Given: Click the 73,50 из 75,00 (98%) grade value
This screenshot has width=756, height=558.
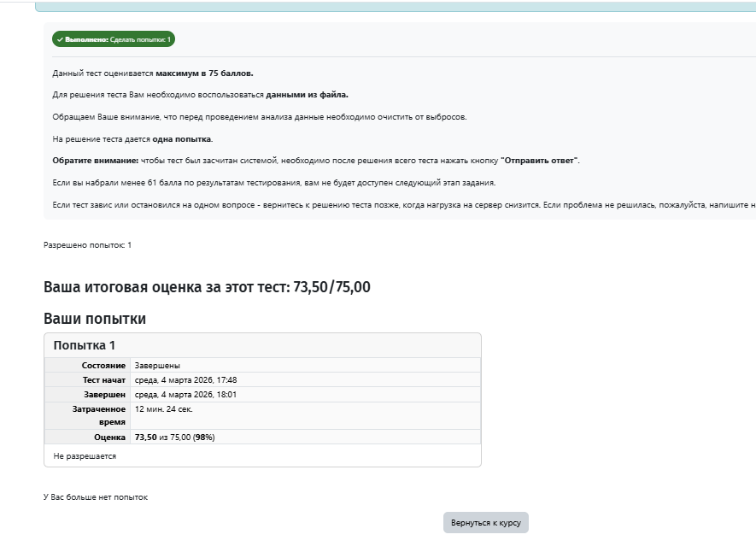Looking at the screenshot, I should [174, 437].
